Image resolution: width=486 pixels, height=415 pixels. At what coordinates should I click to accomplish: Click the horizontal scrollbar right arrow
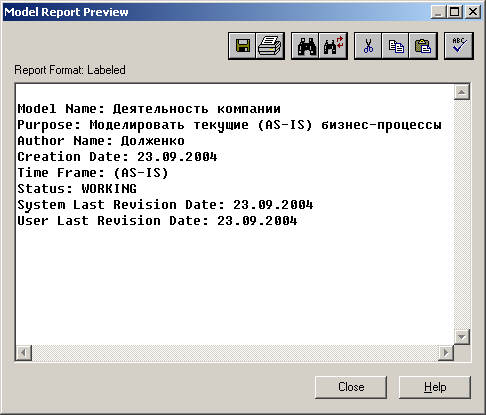(x=446, y=353)
